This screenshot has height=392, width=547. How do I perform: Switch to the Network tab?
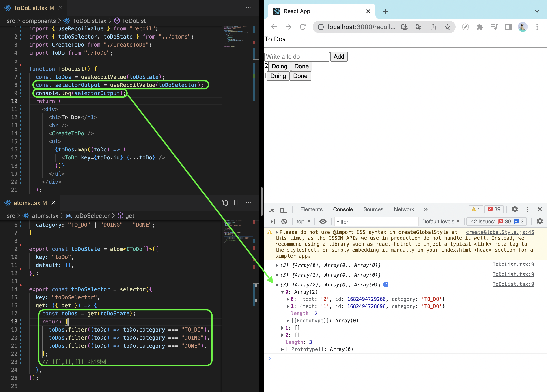404,209
